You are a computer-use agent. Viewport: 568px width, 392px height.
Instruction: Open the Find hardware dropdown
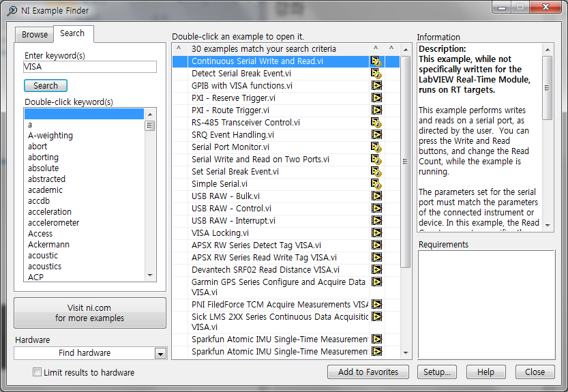pyautogui.click(x=160, y=353)
